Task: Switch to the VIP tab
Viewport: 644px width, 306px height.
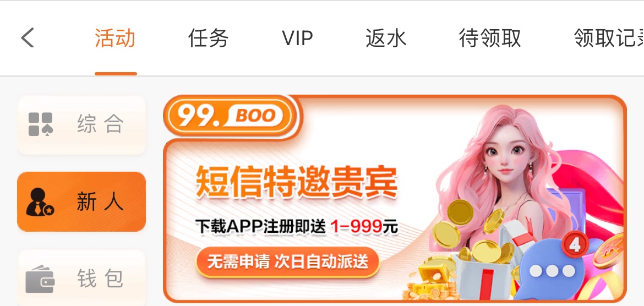Action: (297, 38)
